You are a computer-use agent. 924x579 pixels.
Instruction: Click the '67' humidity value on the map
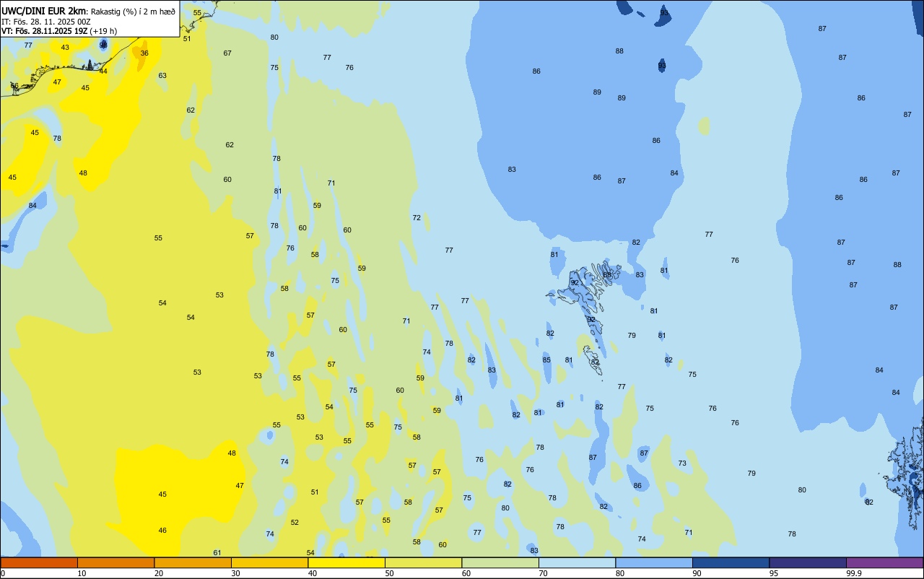coord(227,53)
